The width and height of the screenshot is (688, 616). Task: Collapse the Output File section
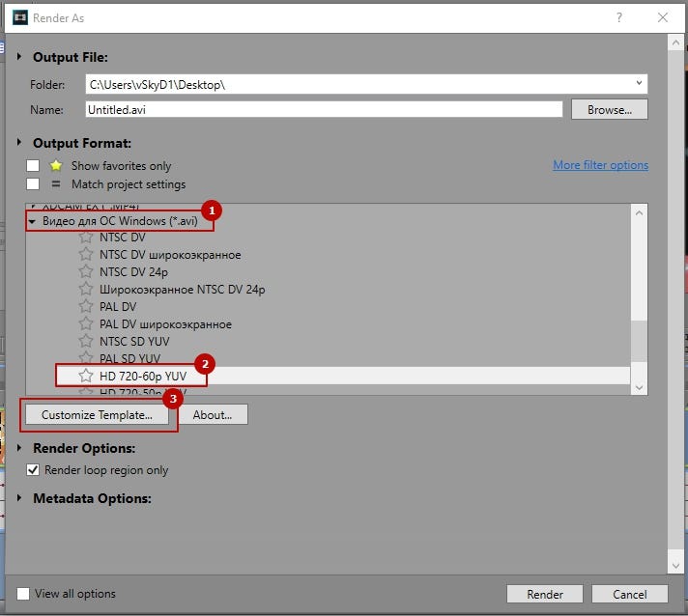click(19, 57)
